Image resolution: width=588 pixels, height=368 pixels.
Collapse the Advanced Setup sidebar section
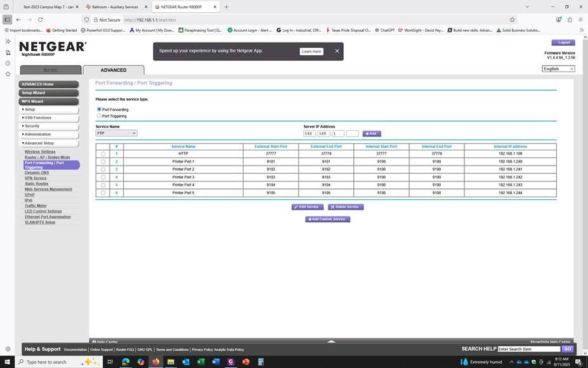coord(49,143)
